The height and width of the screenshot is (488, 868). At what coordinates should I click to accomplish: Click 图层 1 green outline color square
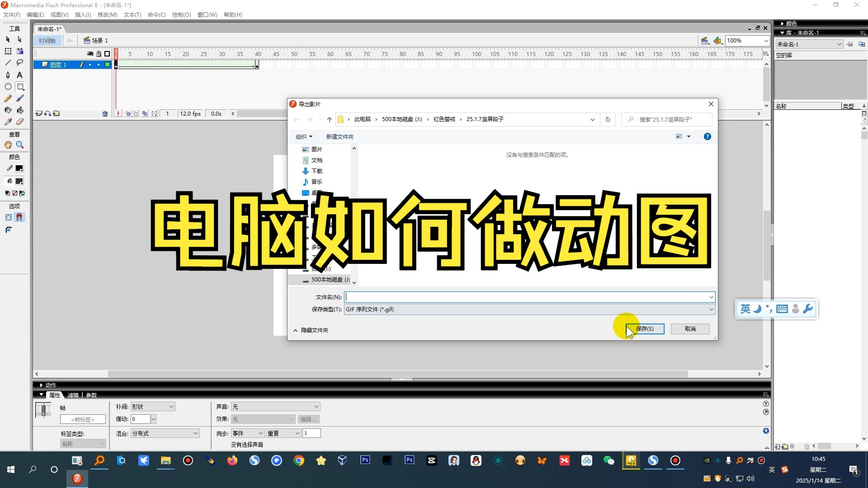[107, 65]
